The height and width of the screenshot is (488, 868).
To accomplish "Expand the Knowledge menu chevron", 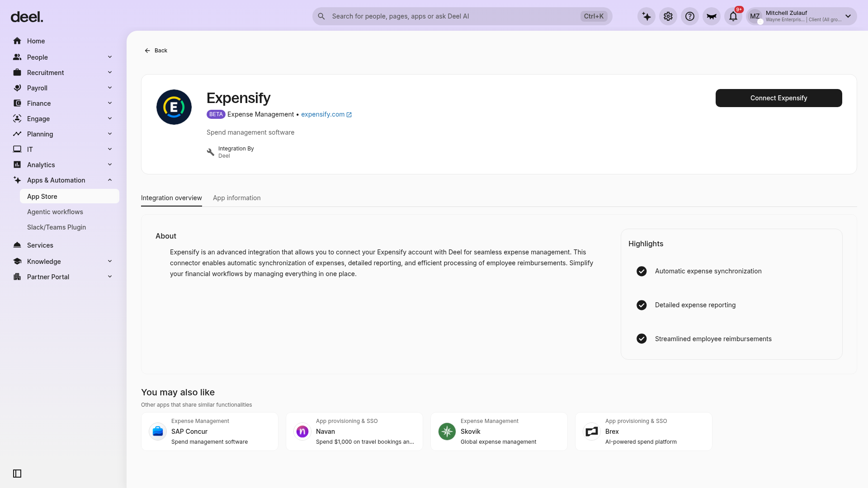I will tap(110, 261).
